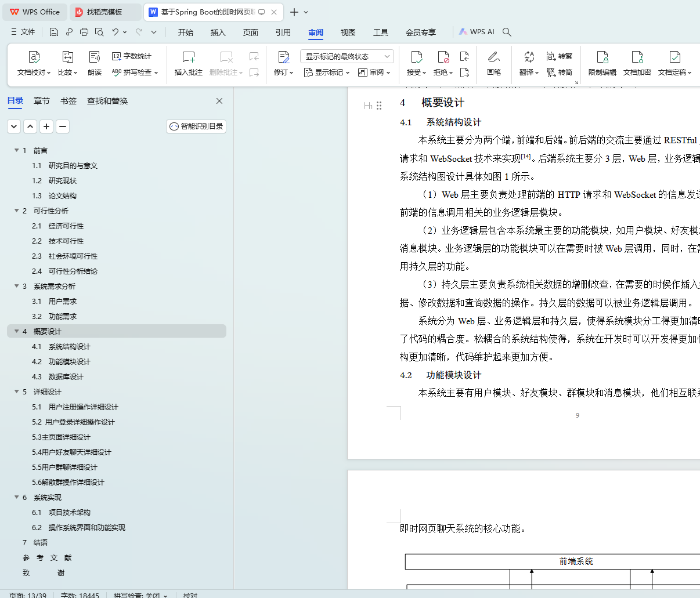
Task: Jump to 7 结语 in outline
Action: (x=35, y=542)
